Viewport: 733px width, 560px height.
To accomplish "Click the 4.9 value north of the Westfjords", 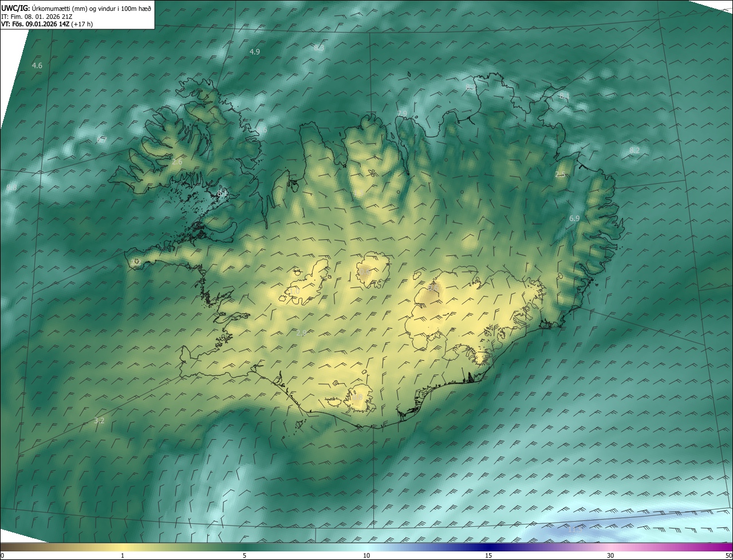I will pos(255,52).
